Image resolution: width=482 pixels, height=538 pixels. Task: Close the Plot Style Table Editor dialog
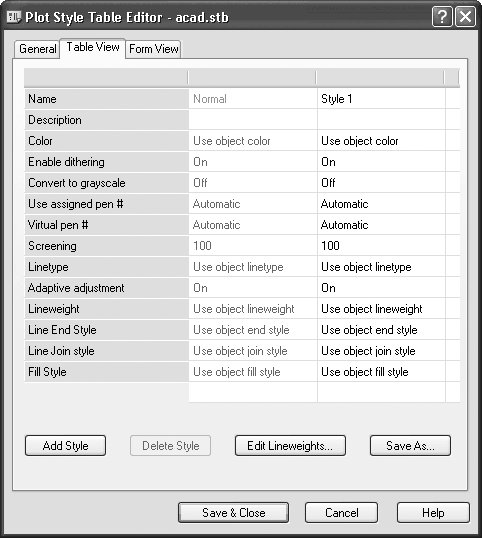(465, 16)
